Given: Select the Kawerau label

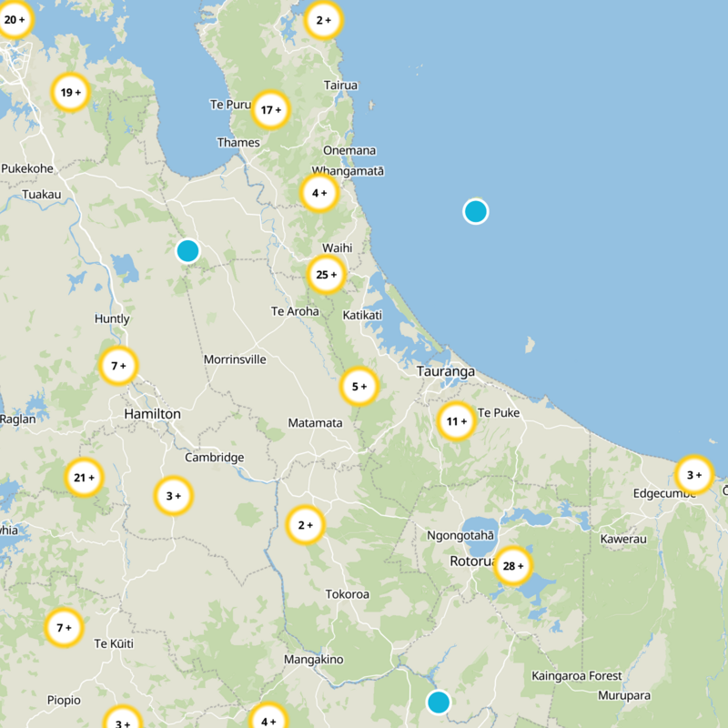Looking at the screenshot, I should pyautogui.click(x=623, y=539).
